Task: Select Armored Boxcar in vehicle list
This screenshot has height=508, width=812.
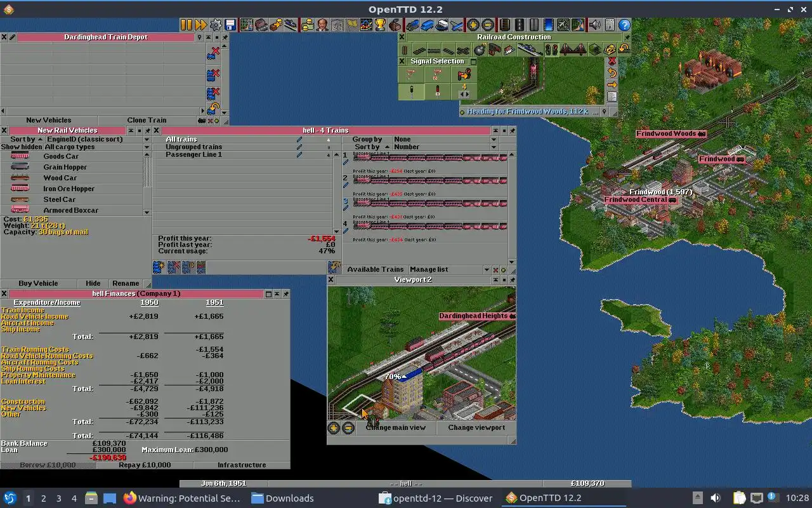Action: point(72,210)
